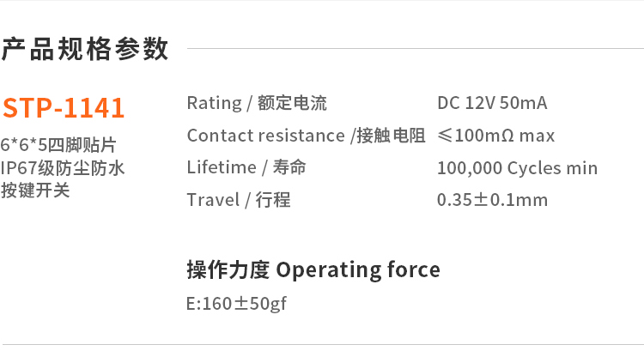Click the 按键开关 product type text
The image size is (644, 363).
pos(35,190)
